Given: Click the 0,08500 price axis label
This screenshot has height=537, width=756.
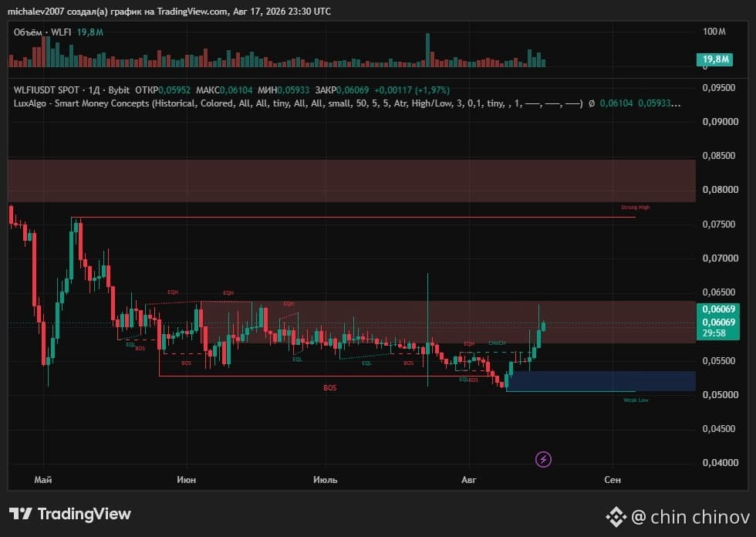Looking at the screenshot, I should pyautogui.click(x=720, y=156).
